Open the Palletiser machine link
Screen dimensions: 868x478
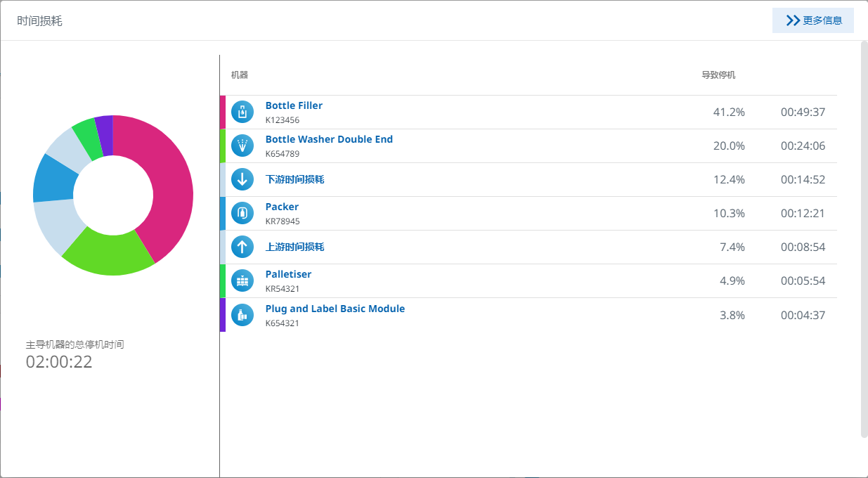288,274
